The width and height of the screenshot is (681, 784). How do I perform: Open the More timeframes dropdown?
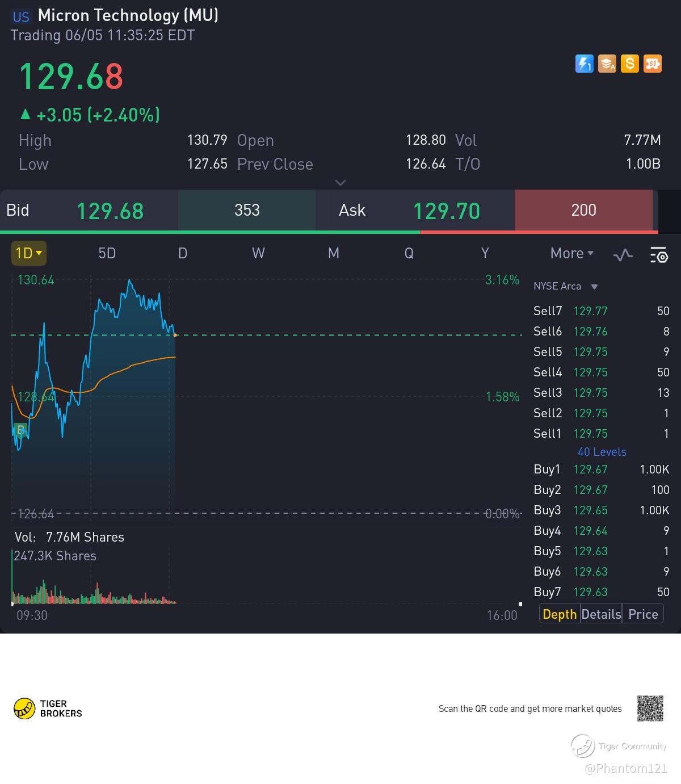(572, 253)
